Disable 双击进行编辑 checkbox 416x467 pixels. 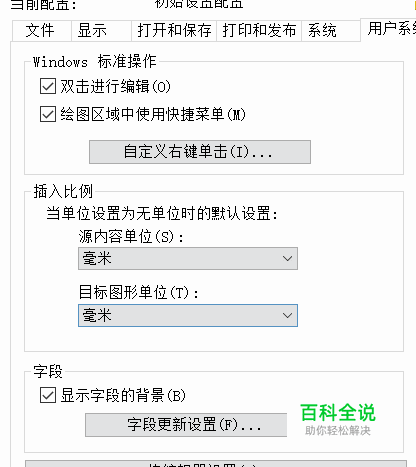[48, 87]
